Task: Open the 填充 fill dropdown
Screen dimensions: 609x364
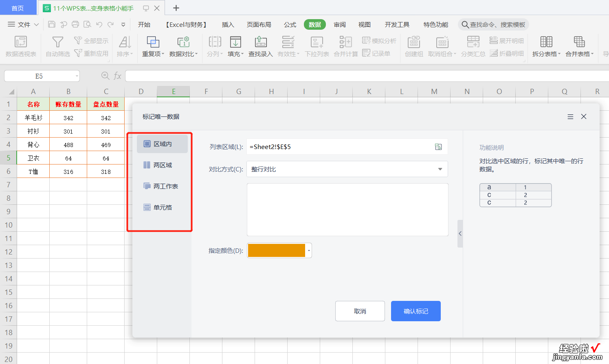Action: [235, 46]
